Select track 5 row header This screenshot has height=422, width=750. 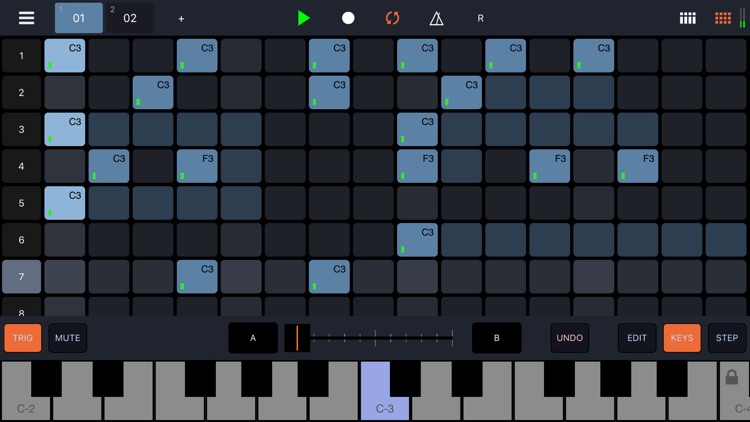pyautogui.click(x=21, y=203)
